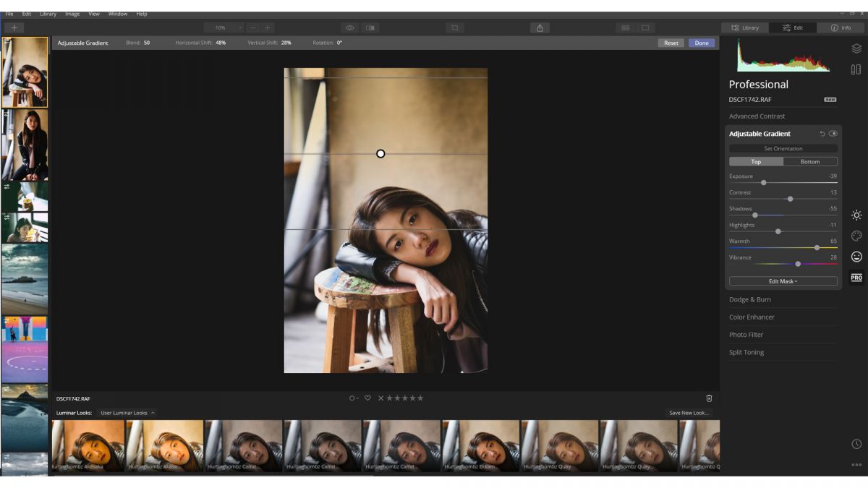Click the eye preview icon in toolbar

tap(350, 27)
